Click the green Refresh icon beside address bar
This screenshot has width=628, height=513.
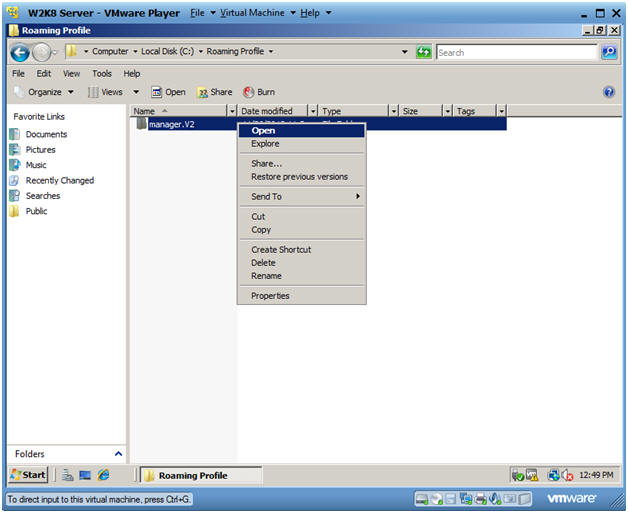pos(423,52)
